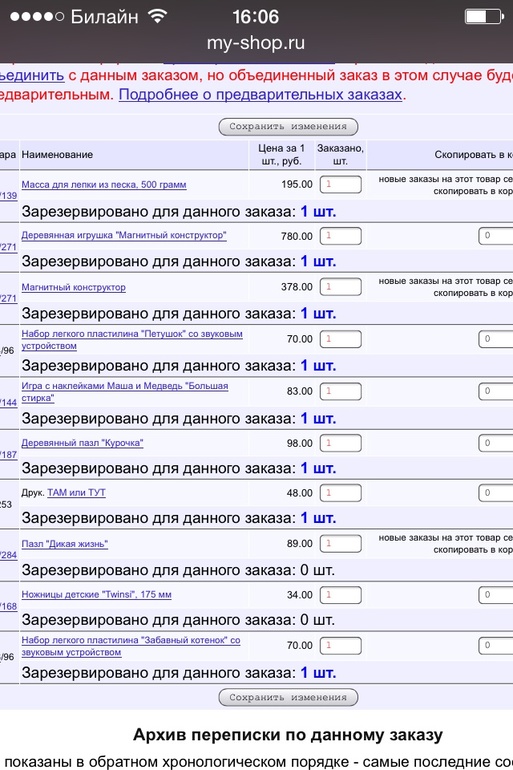Open article code link ending 284
The image size is (513, 770).
(8, 555)
